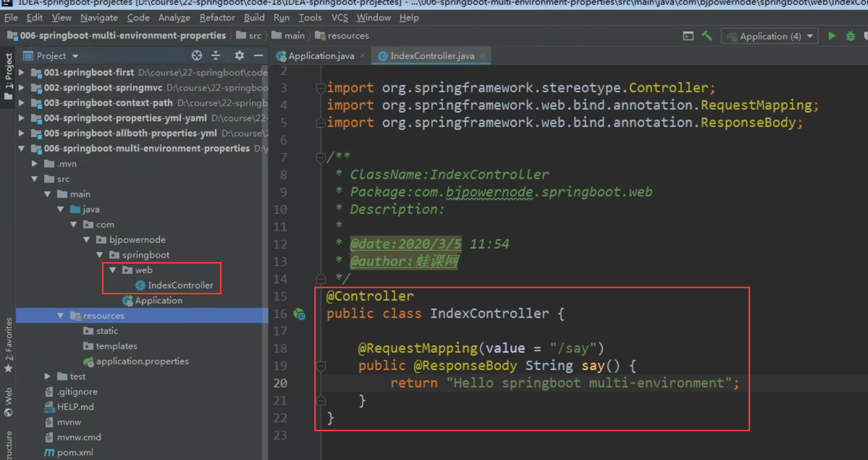Expand the .mvn folder
Image resolution: width=868 pixels, height=460 pixels.
[34, 164]
